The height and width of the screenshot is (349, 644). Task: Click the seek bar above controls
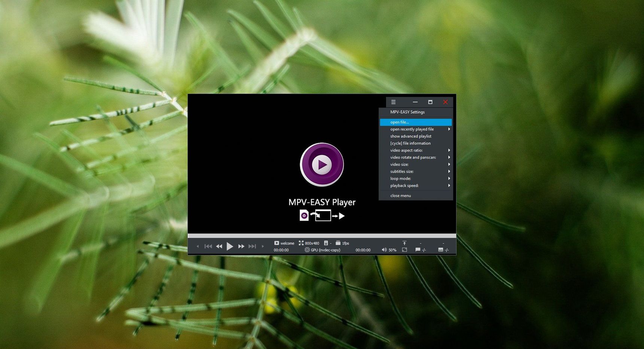(x=322, y=236)
